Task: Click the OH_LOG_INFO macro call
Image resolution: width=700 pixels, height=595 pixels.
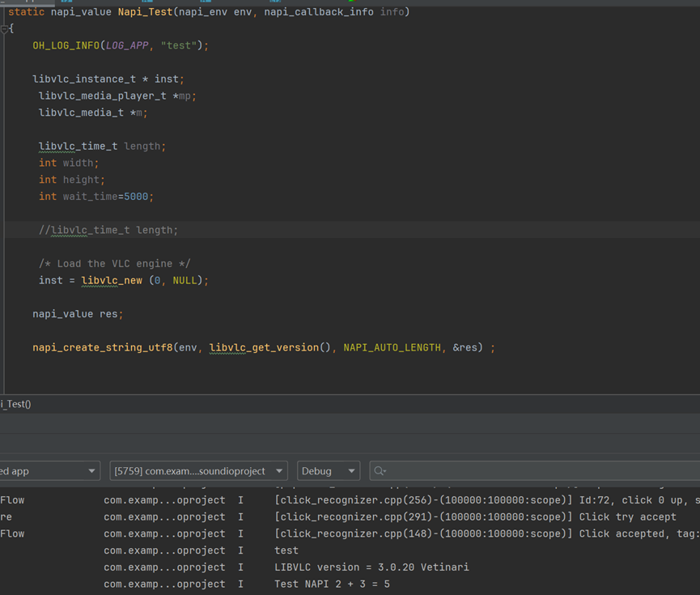Action: click(66, 45)
